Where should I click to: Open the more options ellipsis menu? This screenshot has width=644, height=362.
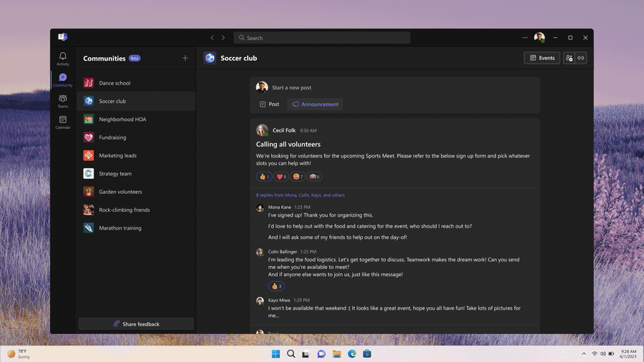coord(525,38)
